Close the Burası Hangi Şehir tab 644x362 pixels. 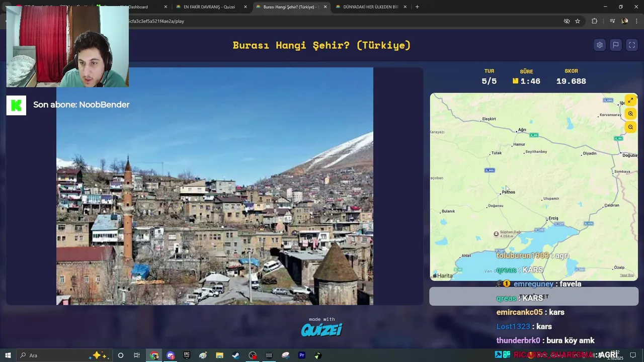pos(325,7)
